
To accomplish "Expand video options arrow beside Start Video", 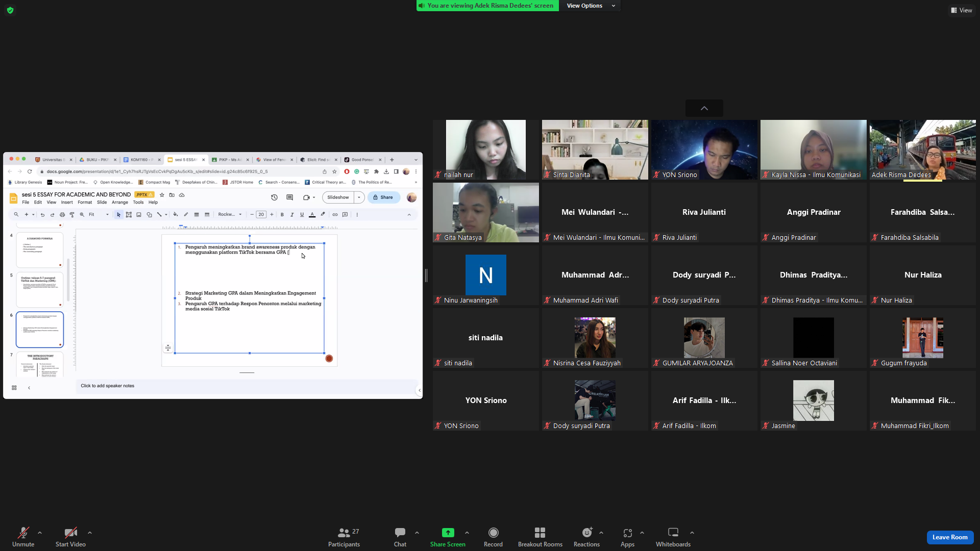I will (x=90, y=533).
